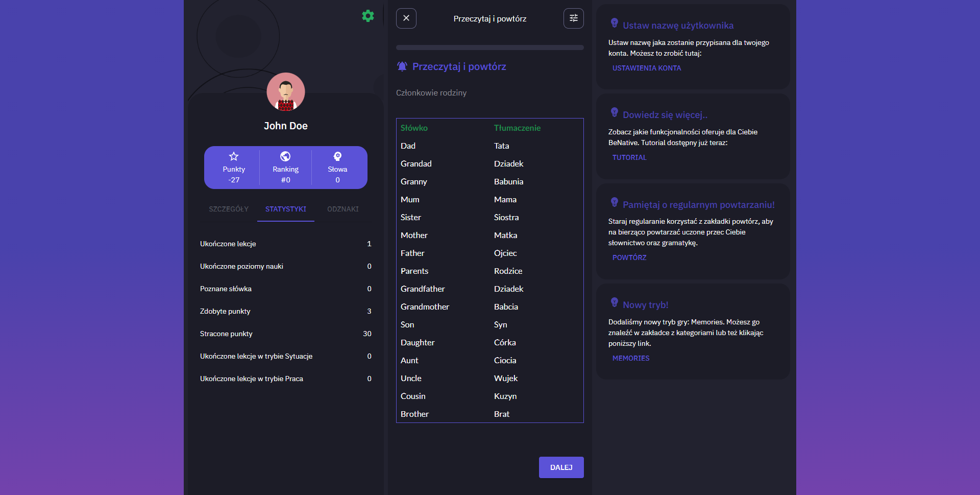Image resolution: width=980 pixels, height=495 pixels.
Task: Click the star icon above Punkty
Action: 233,156
